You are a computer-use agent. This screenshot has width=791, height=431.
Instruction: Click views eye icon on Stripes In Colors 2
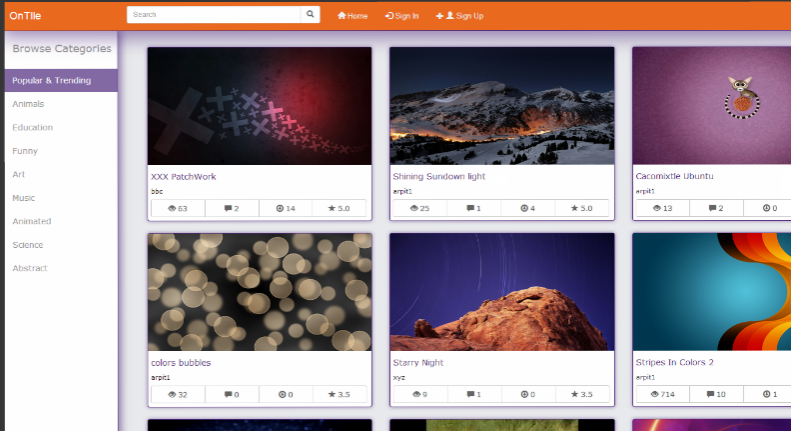point(655,394)
